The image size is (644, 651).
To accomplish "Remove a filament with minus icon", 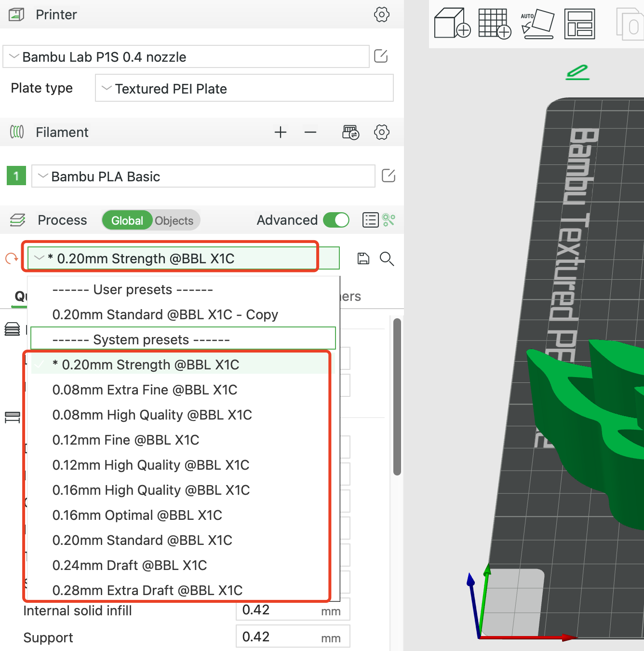I will tap(310, 132).
